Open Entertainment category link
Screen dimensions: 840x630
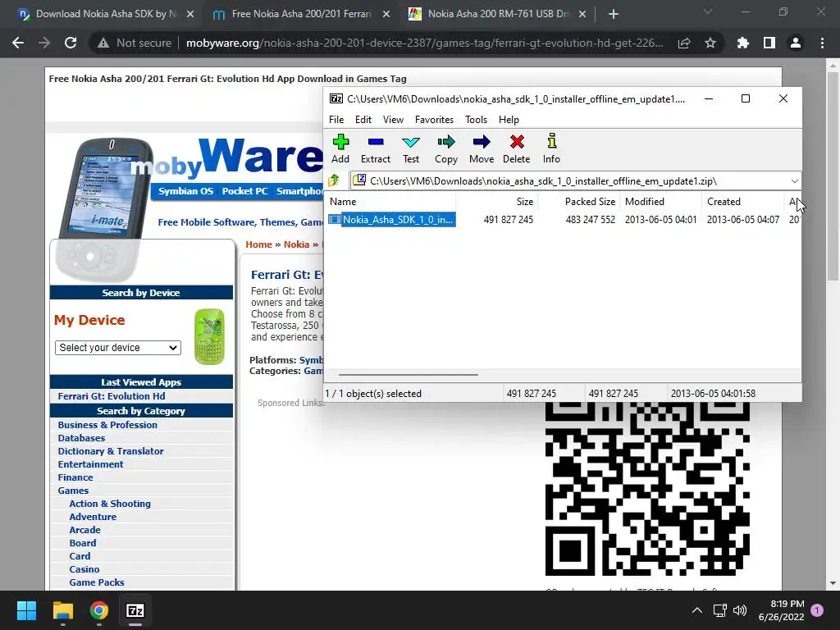click(90, 464)
